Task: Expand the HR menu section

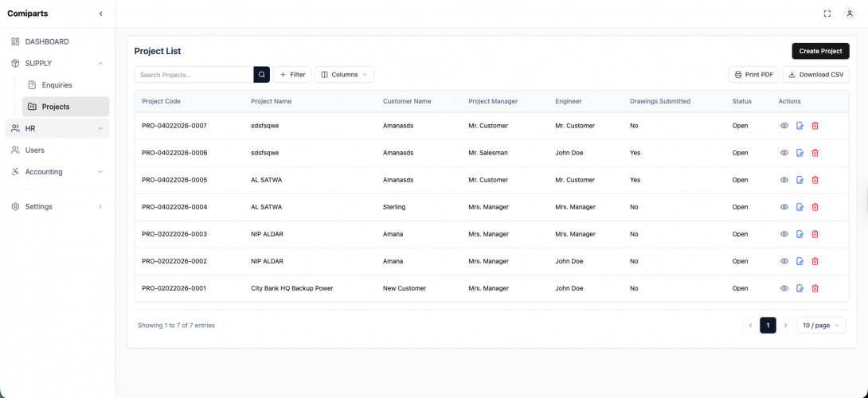Action: (57, 128)
